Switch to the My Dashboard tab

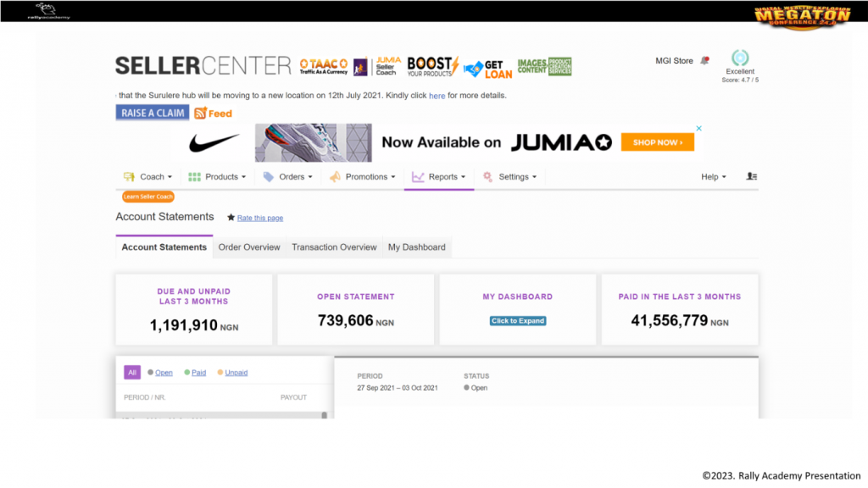click(417, 247)
